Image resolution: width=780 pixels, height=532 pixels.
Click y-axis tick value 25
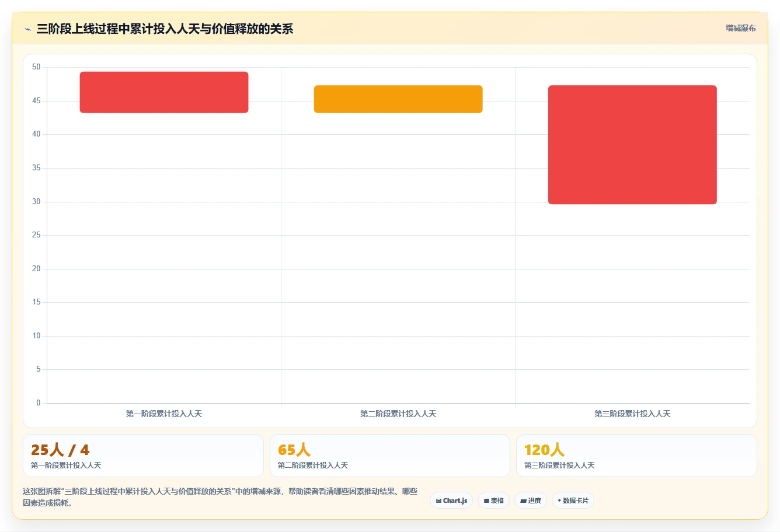tap(36, 235)
